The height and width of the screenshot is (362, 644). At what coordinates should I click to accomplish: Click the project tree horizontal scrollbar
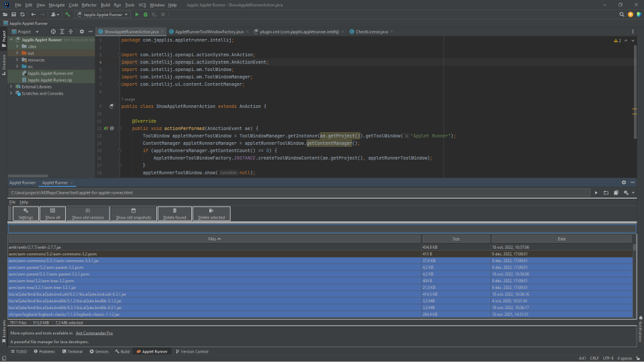(x=28, y=176)
